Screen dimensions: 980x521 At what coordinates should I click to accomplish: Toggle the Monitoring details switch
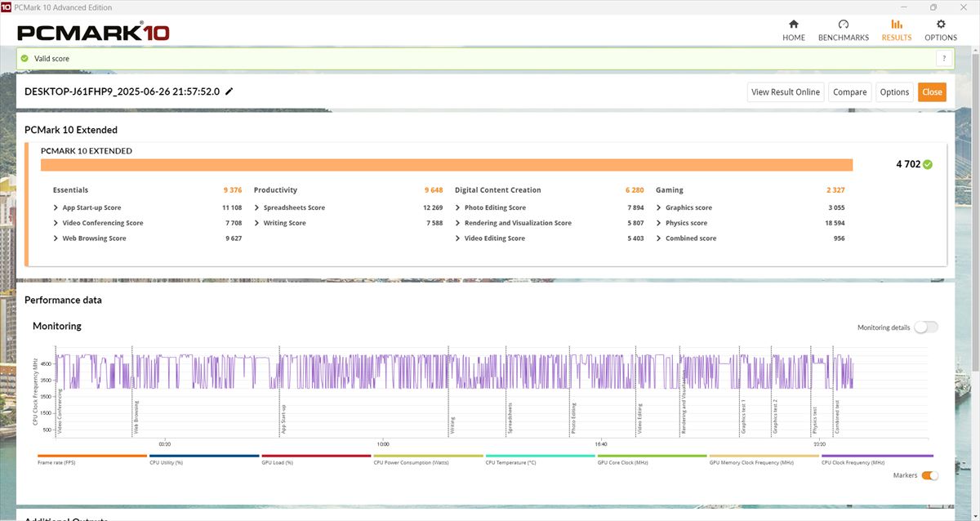click(926, 327)
